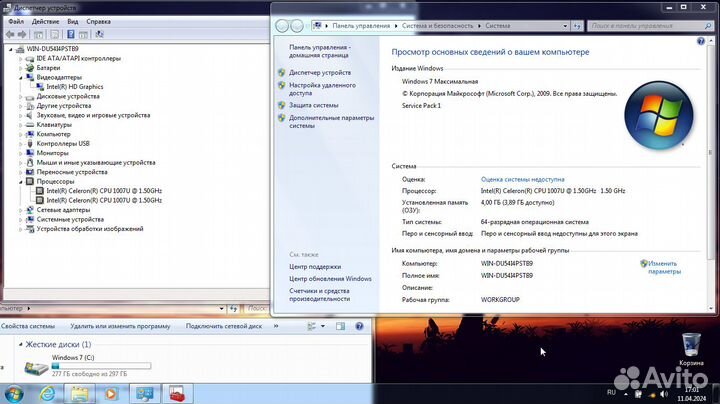Viewport: 720px width, 404px height.
Task: Click the Мониторы category icon
Action: tap(30, 153)
